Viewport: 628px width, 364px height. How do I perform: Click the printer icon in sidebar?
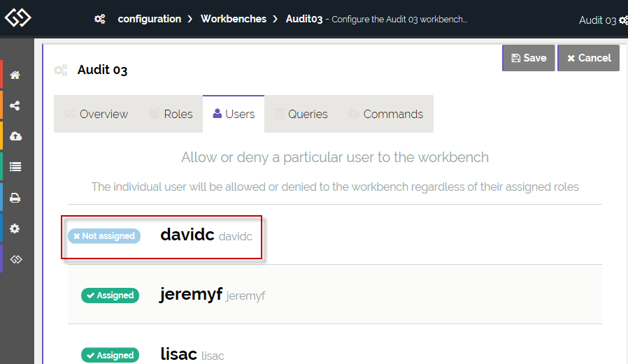click(15, 198)
